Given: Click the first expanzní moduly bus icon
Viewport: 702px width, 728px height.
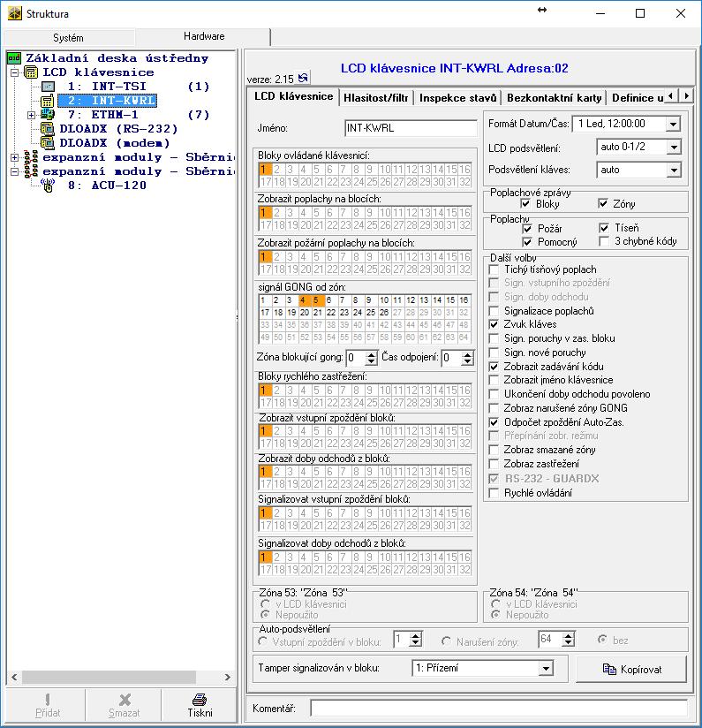Looking at the screenshot, I should click(31, 157).
